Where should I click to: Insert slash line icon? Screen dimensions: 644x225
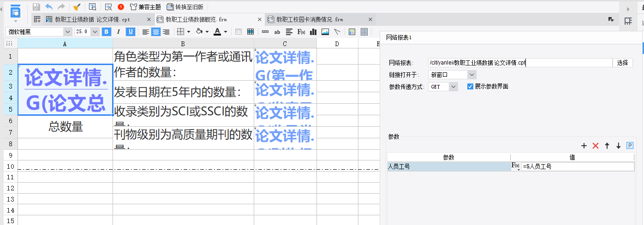coord(337,32)
